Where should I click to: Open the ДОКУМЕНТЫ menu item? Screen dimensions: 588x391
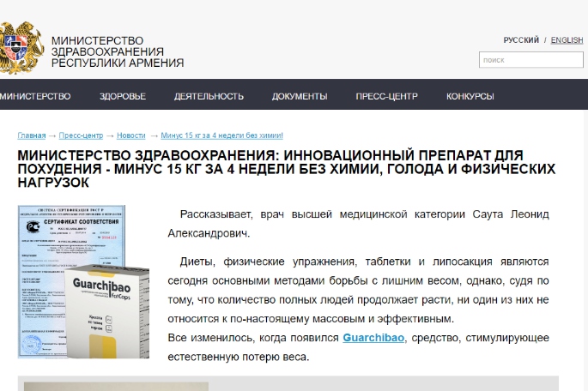pyautogui.click(x=300, y=96)
